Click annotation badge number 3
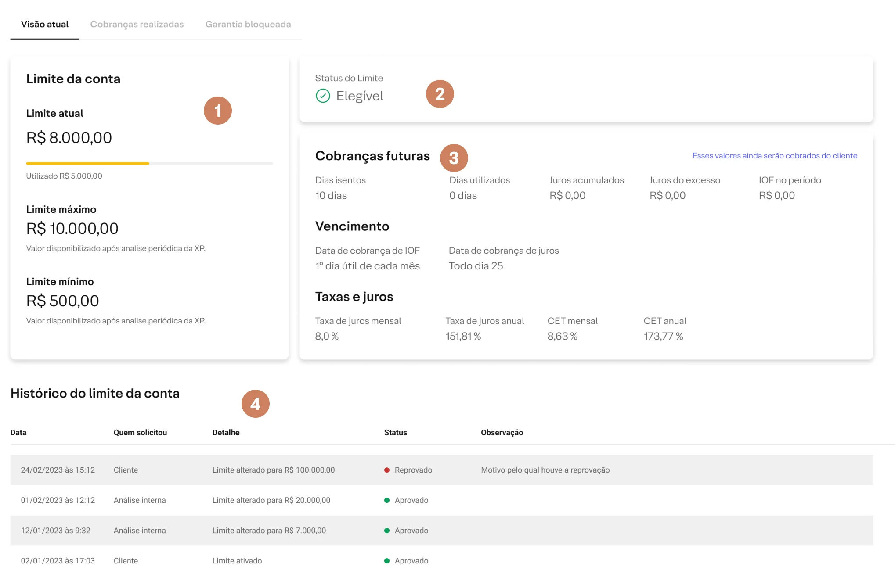Viewport: 895px width, 588px height. (x=454, y=158)
